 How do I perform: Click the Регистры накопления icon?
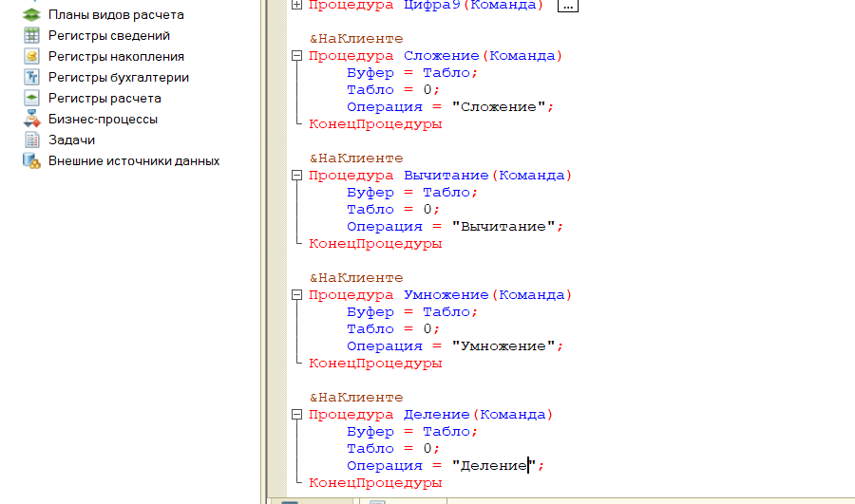pyautogui.click(x=31, y=56)
